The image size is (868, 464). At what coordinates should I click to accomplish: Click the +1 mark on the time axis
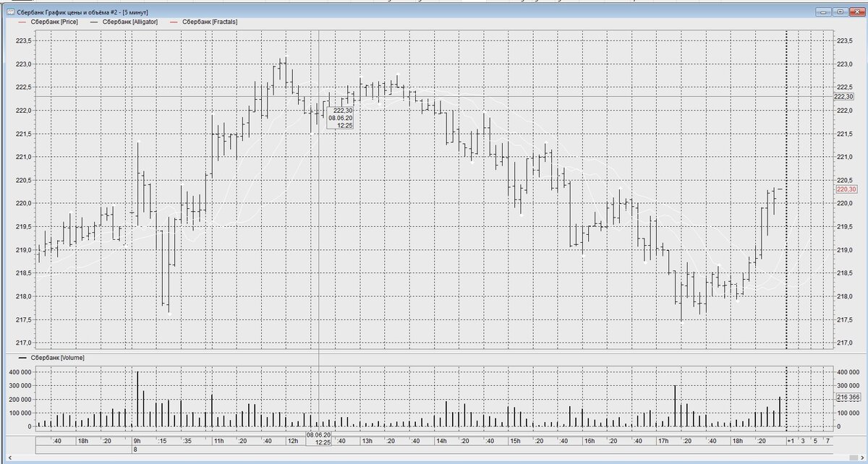(x=791, y=441)
